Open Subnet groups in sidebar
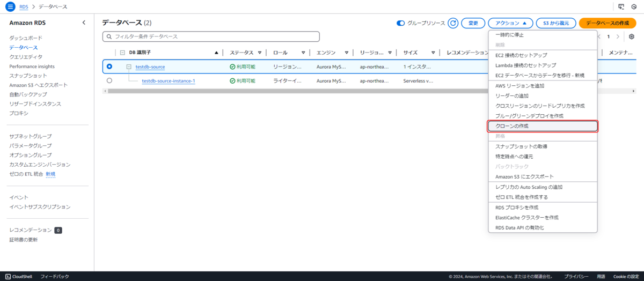Screen dimensions: 644x281 pyautogui.click(x=30, y=136)
